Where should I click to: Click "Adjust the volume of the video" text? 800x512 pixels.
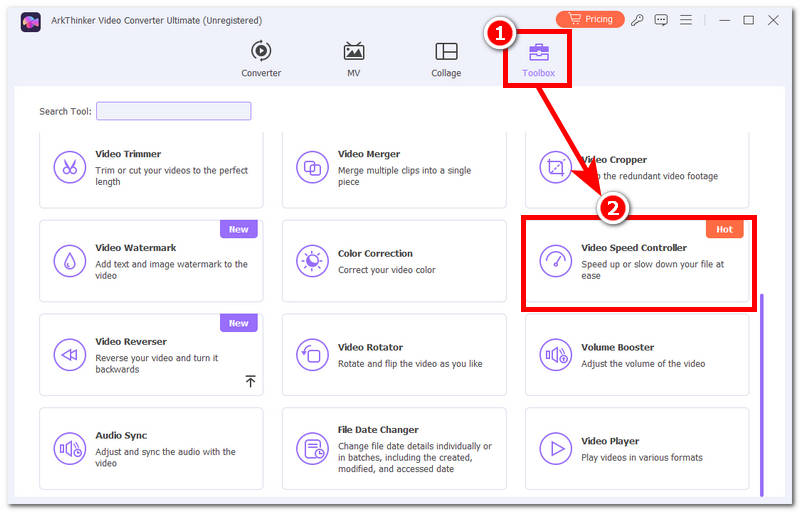pos(643,364)
